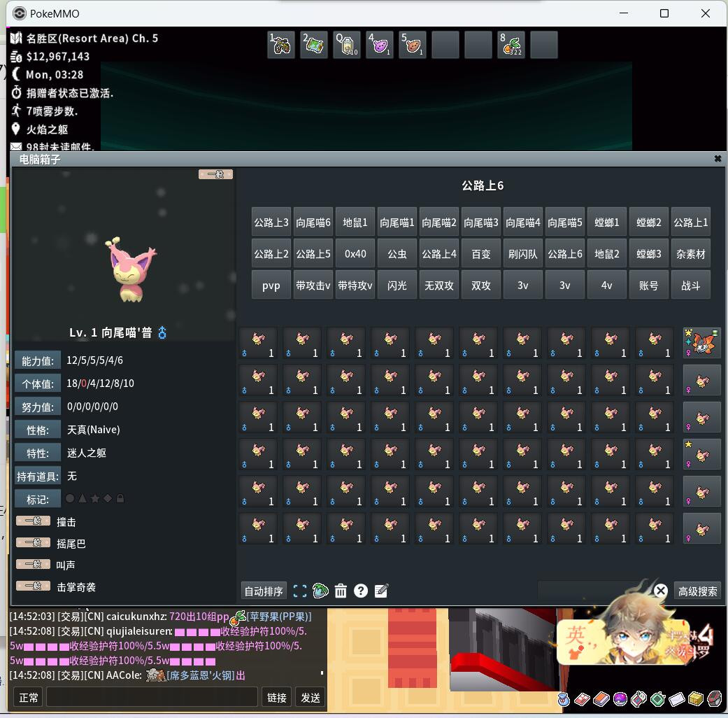This screenshot has height=718, width=728.
Task: Activate the multi-select bracket tool in PC box
Action: [x=300, y=591]
